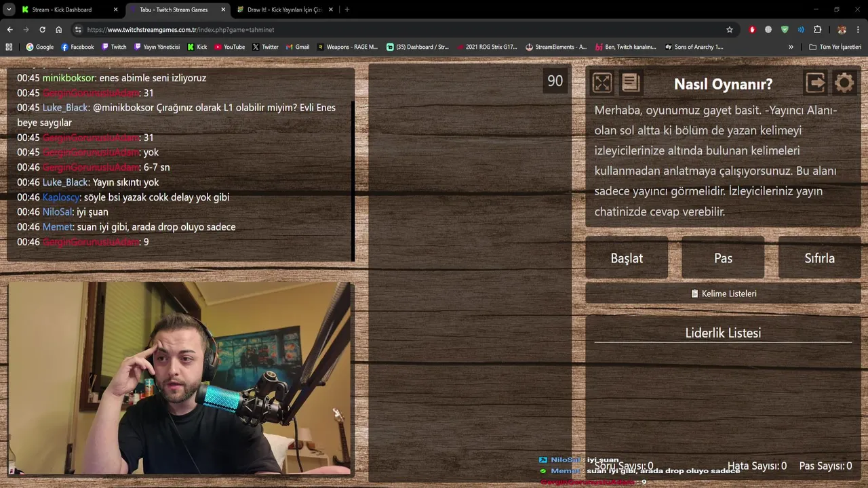Open the YouTube bookmark
868x488 pixels.
tap(230, 47)
